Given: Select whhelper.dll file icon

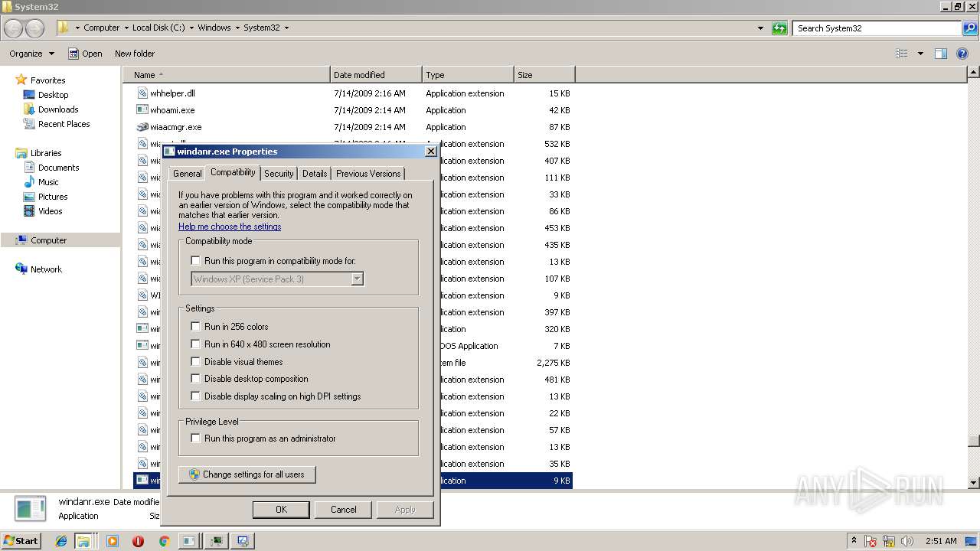Looking at the screenshot, I should pos(142,93).
